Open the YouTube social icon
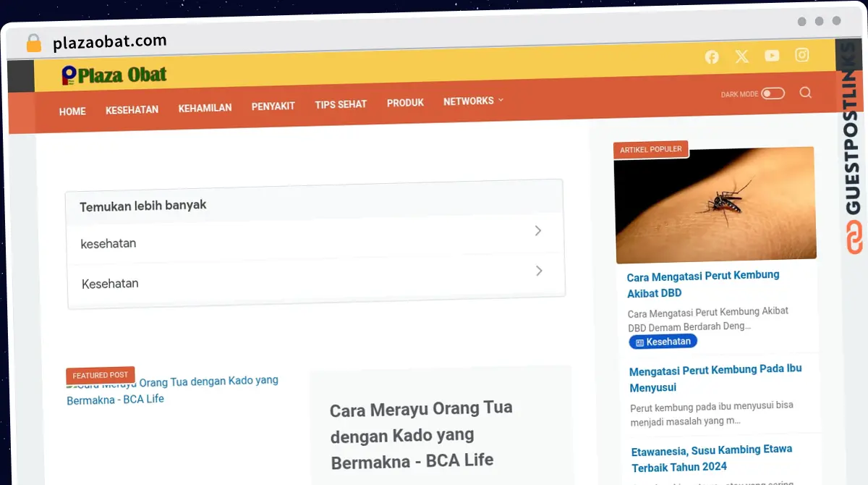The height and width of the screenshot is (485, 868). [772, 56]
